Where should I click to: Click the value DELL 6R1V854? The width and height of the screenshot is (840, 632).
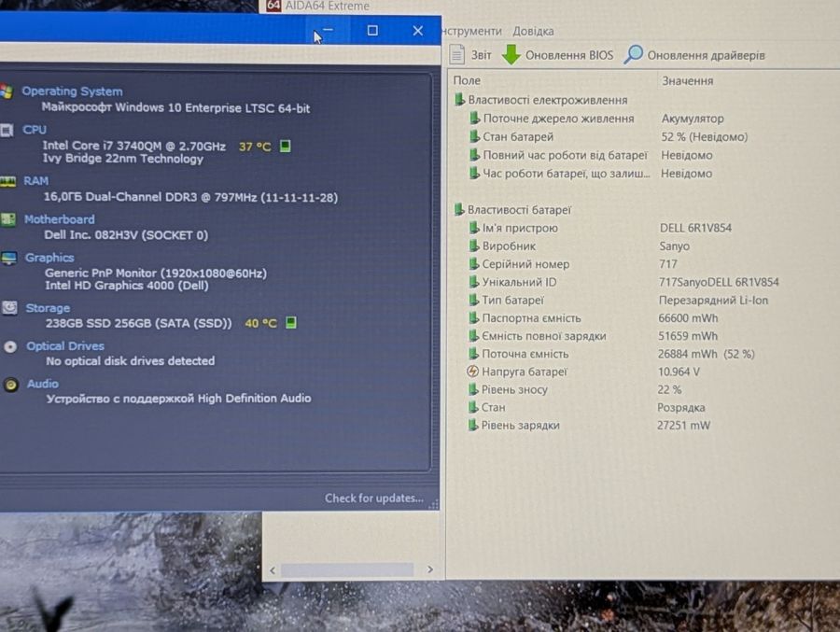click(x=695, y=228)
